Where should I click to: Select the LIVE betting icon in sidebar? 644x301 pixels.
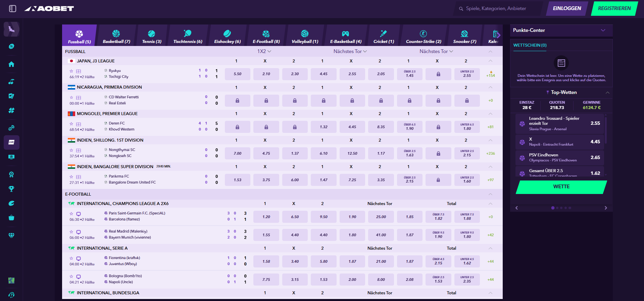tap(11, 142)
